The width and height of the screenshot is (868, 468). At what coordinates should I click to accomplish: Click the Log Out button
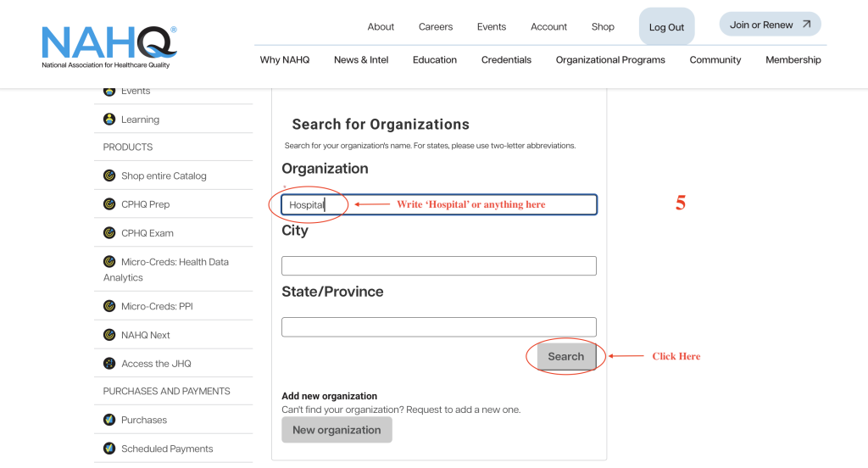(666, 26)
